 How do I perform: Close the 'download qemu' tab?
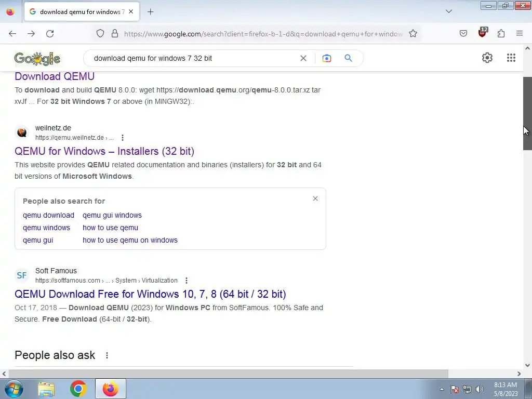tap(131, 12)
